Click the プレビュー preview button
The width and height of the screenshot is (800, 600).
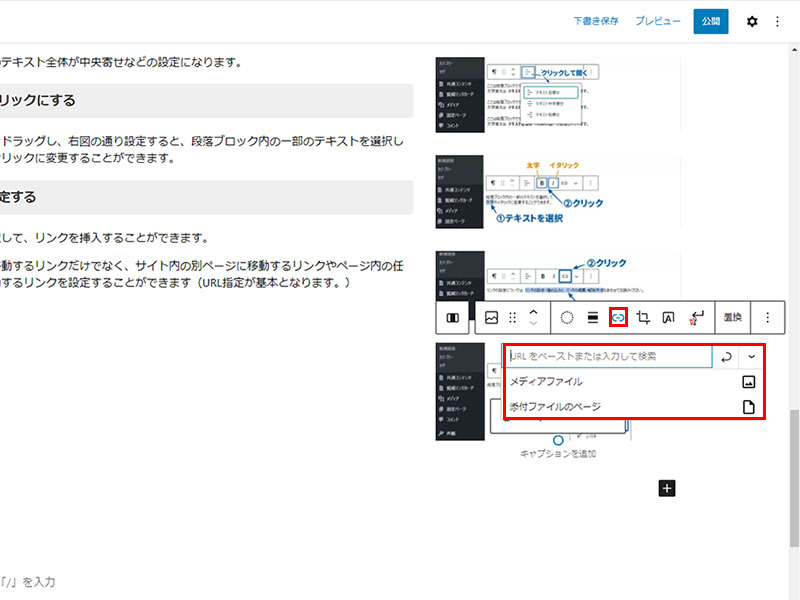click(657, 21)
